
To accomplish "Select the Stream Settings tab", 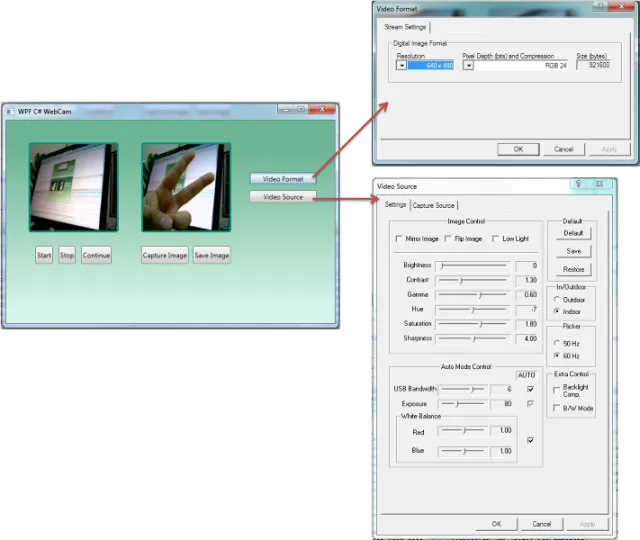I will (x=405, y=27).
